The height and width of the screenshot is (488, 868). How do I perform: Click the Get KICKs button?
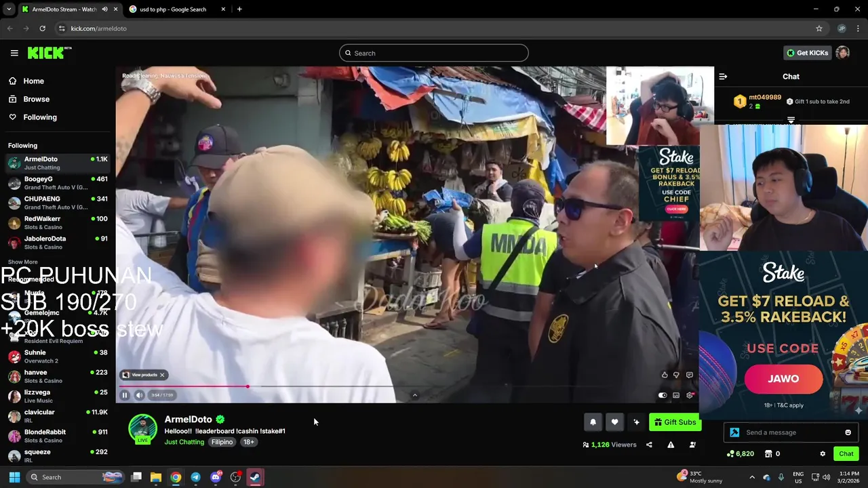coord(807,53)
